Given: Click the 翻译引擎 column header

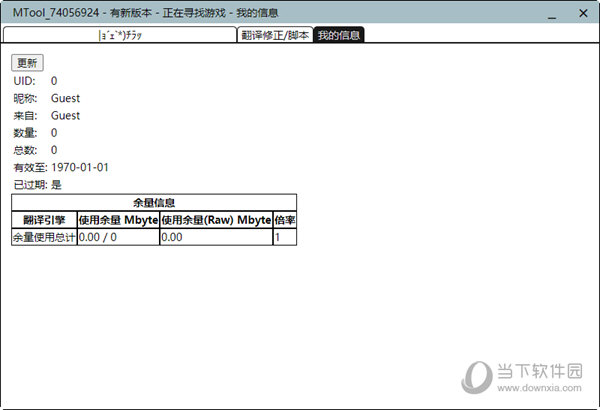Looking at the screenshot, I should [x=44, y=220].
